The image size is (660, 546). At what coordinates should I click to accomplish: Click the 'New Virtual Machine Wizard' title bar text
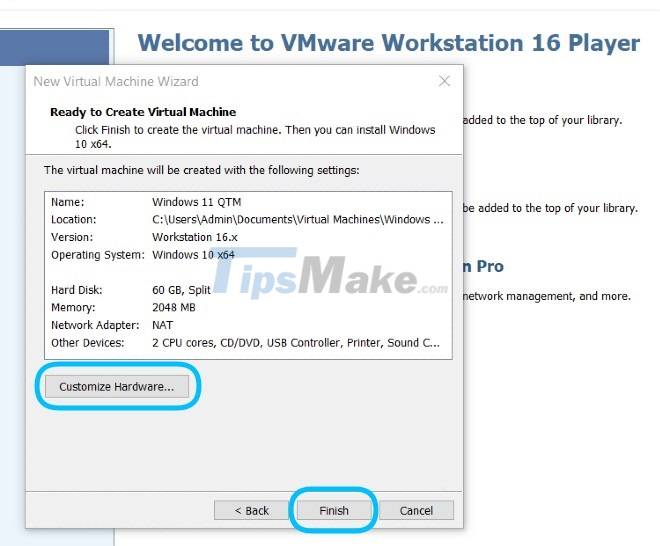[x=116, y=81]
